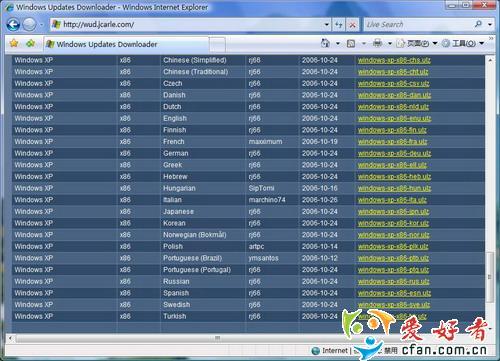Screen dimensions: 500x361
Task: Expand the recent pages dropdown arrow
Action: (41, 25)
